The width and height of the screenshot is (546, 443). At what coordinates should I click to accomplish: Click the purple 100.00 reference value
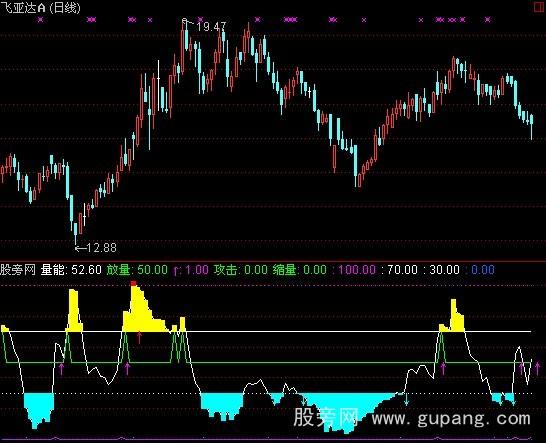[357, 270]
